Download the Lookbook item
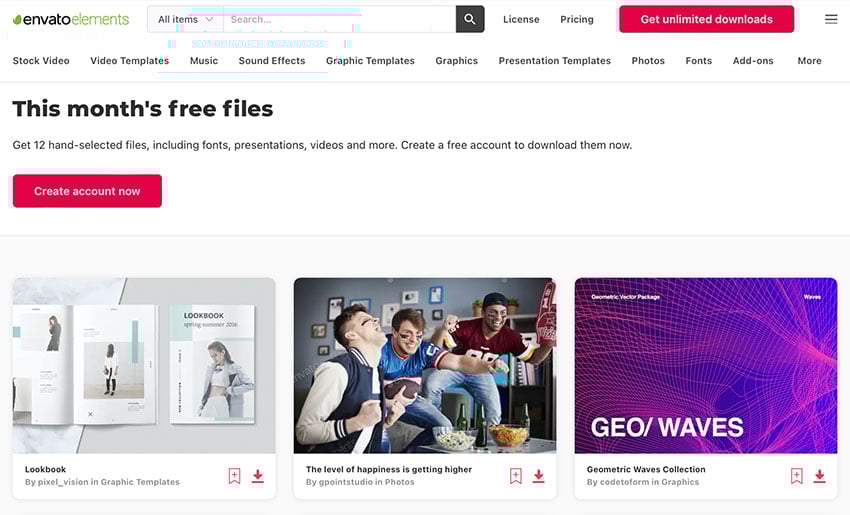The image size is (850, 515). (258, 476)
